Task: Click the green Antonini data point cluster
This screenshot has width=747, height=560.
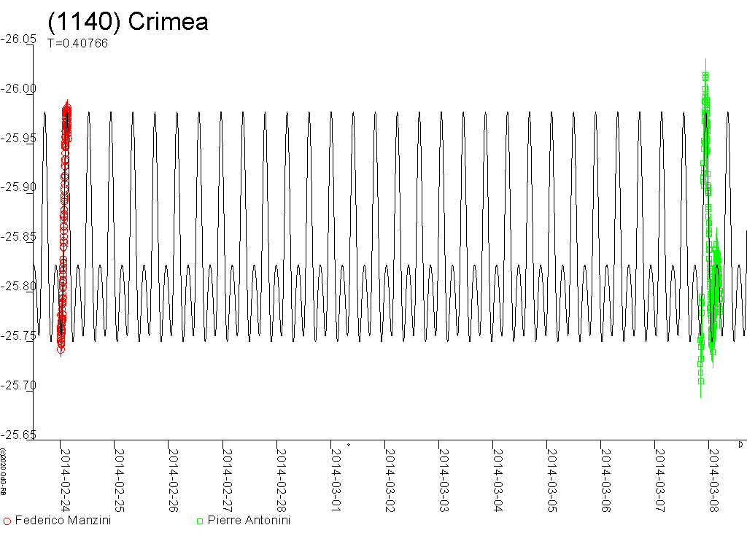Action: pos(710,228)
